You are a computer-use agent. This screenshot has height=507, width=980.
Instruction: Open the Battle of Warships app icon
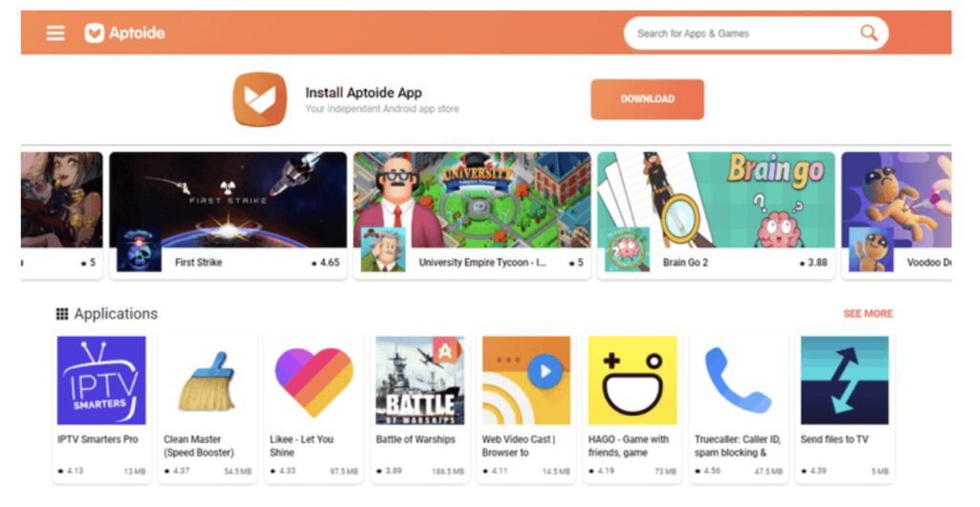[420, 381]
